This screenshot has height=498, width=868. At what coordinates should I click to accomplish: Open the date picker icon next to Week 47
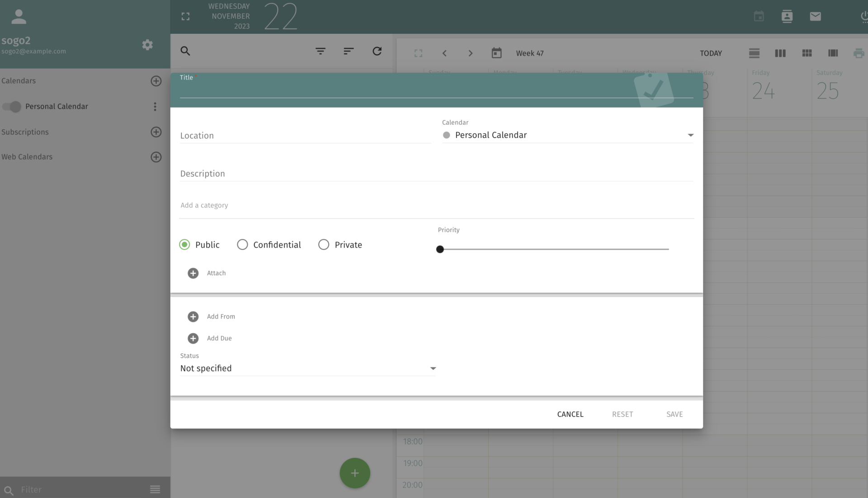point(496,53)
